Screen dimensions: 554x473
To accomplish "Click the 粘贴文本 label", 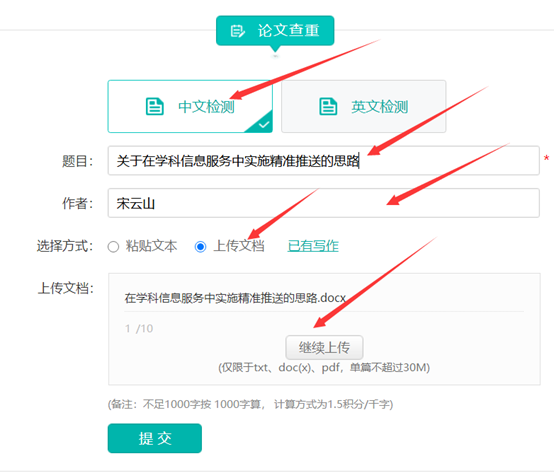I will [x=151, y=246].
